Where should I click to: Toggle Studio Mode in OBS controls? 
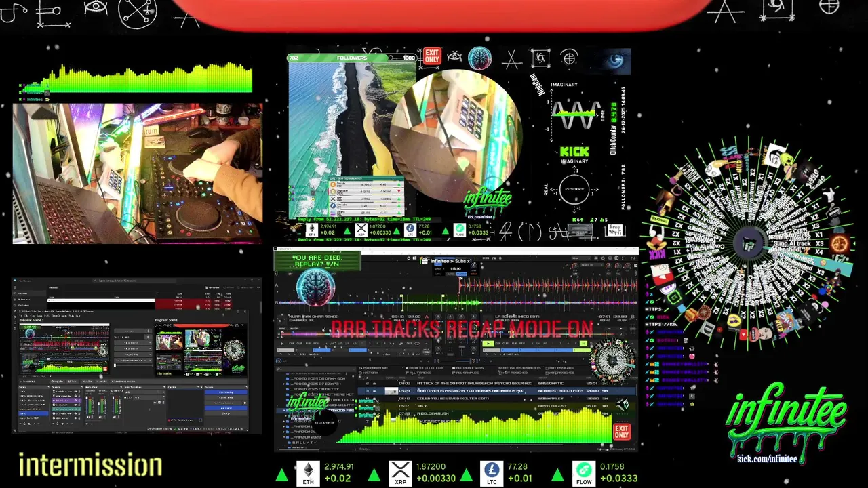click(226, 408)
